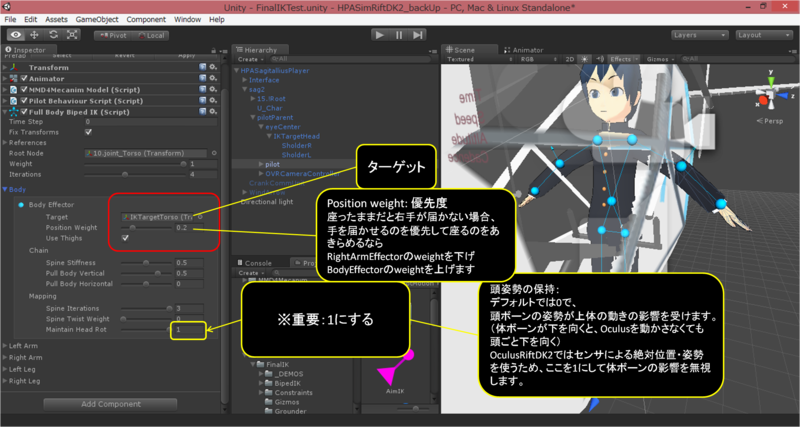The image size is (800, 427).
Task: Open Full Body Biped IK help icon
Action: click(x=203, y=112)
